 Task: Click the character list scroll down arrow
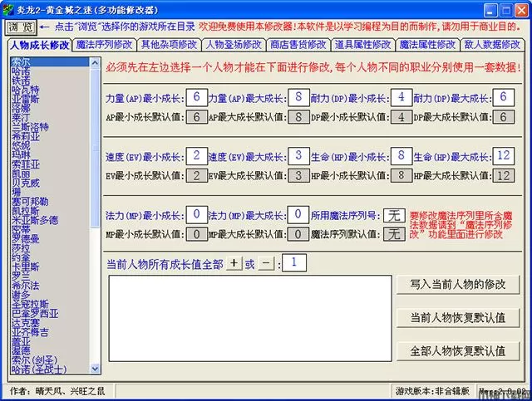click(95, 369)
